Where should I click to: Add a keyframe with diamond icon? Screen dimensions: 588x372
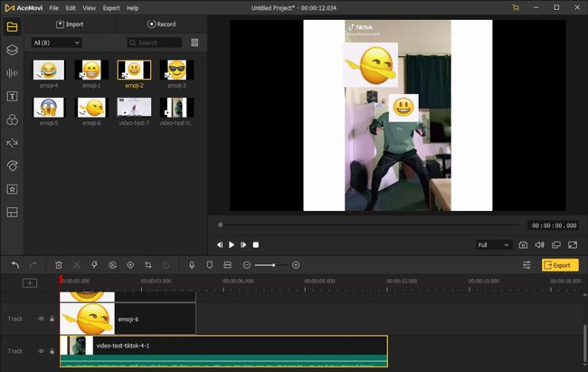coord(130,265)
